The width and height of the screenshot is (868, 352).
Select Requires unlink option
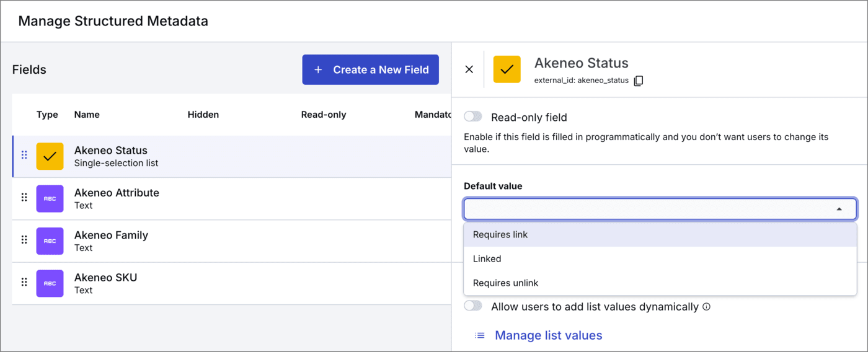coord(660,283)
